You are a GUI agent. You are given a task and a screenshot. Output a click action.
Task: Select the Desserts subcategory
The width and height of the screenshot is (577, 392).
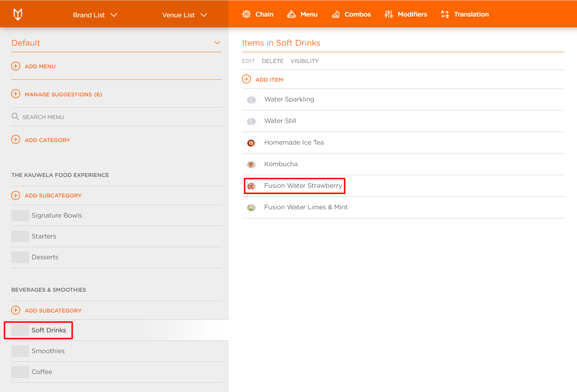coord(116,257)
